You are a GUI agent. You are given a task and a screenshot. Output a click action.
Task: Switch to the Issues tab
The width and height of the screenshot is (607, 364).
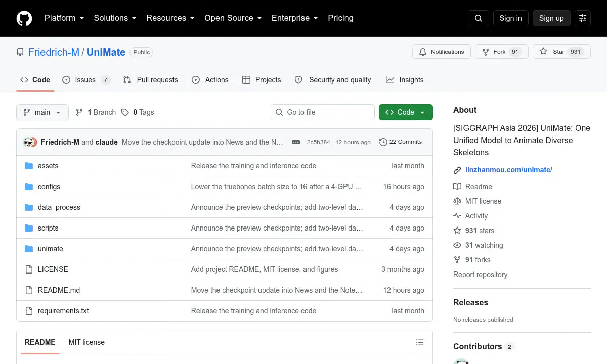coord(86,80)
